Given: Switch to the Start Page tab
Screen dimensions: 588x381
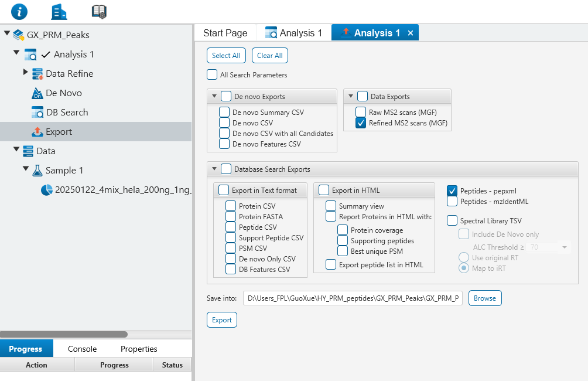Looking at the screenshot, I should coord(225,33).
